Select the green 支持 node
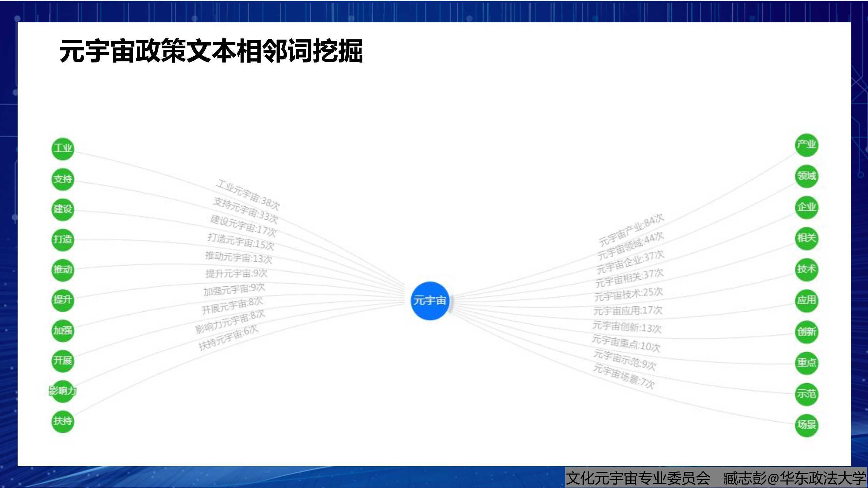Image resolution: width=868 pixels, height=488 pixels. pyautogui.click(x=63, y=179)
